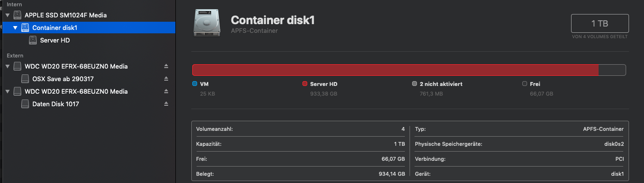Collapse the first WDC WD20 external drive
This screenshot has height=183, width=644.
tap(7, 66)
